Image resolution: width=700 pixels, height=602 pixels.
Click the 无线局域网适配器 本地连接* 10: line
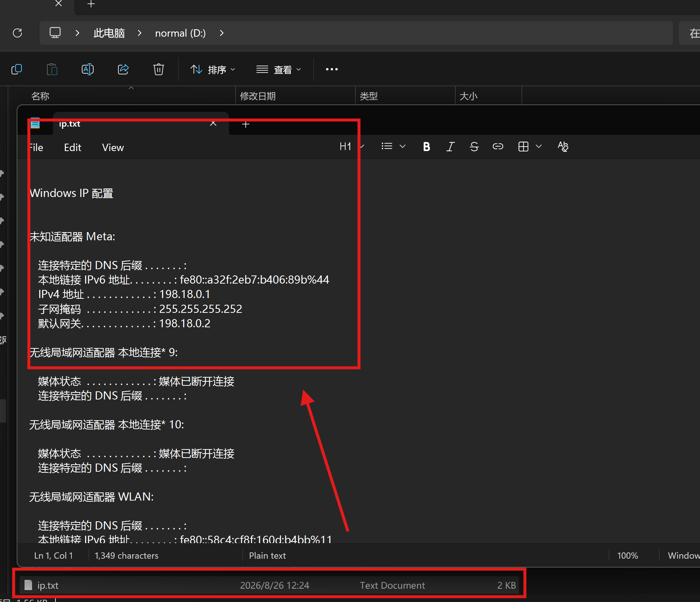pos(107,425)
